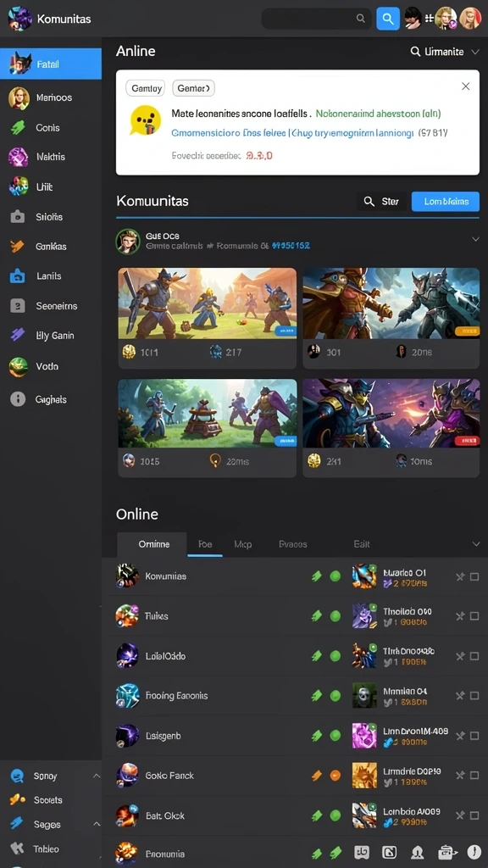This screenshot has width=488, height=868.
Task: Open Tnbleo in the lower sidebar
Action: (46, 849)
